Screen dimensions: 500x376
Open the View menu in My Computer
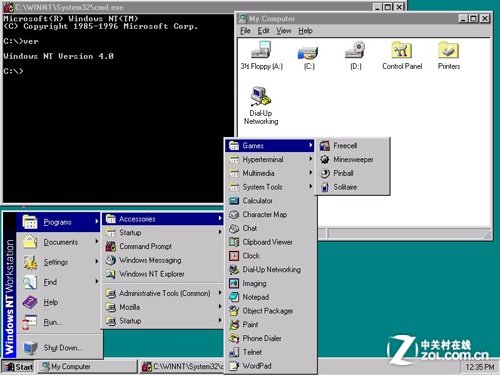coord(284,31)
